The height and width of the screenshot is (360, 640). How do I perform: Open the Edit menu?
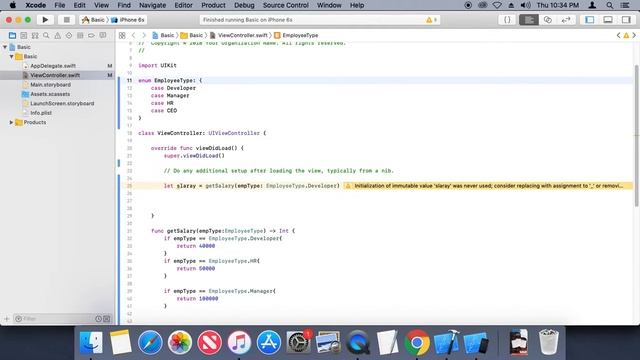pyautogui.click(x=80, y=5)
